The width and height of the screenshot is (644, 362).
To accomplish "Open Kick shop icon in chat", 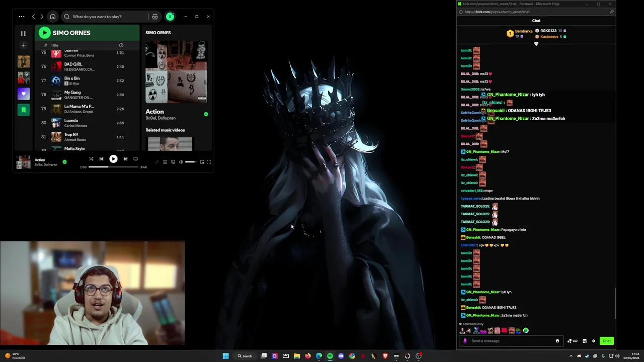I will click(x=585, y=341).
